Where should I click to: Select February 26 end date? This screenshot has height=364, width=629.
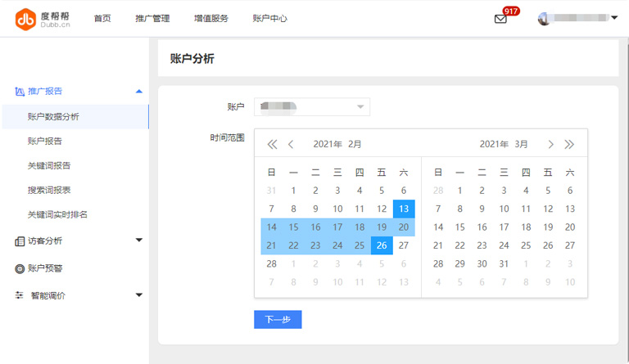tap(381, 245)
